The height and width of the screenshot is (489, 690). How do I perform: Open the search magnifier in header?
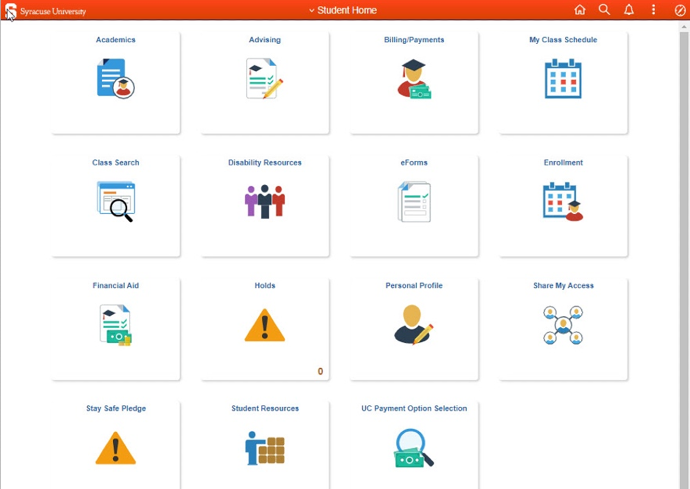604,10
